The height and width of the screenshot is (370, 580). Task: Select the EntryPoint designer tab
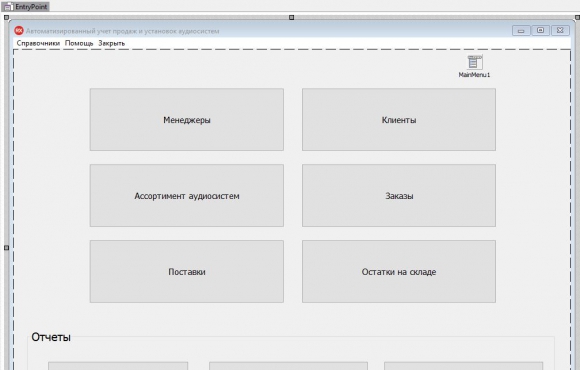(x=25, y=7)
